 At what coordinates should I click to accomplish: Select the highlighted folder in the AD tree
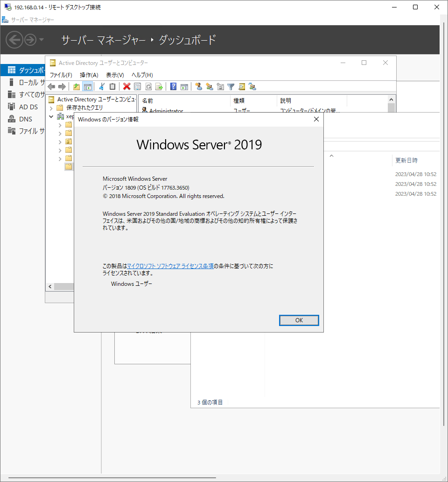pos(69,167)
